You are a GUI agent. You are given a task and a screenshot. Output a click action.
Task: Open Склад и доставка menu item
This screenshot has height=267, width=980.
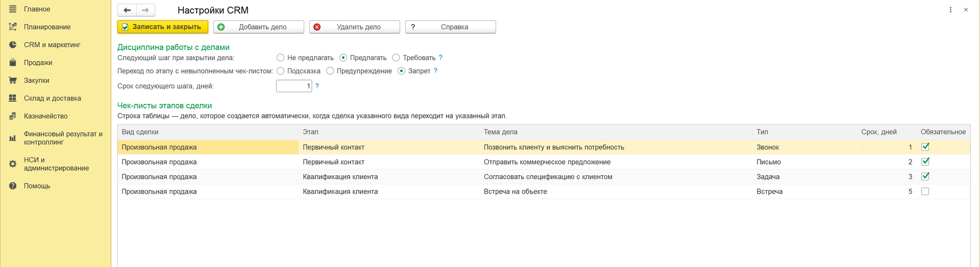(53, 98)
